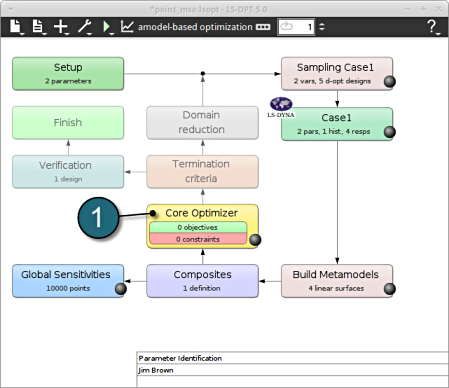449x388 pixels.
Task: Open the Verification stage box
Action: click(68, 172)
